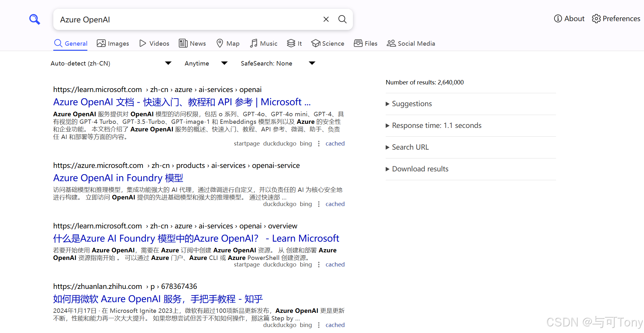644x333 pixels.
Task: Open the three-dot menu on the first result
Action: coord(319,143)
